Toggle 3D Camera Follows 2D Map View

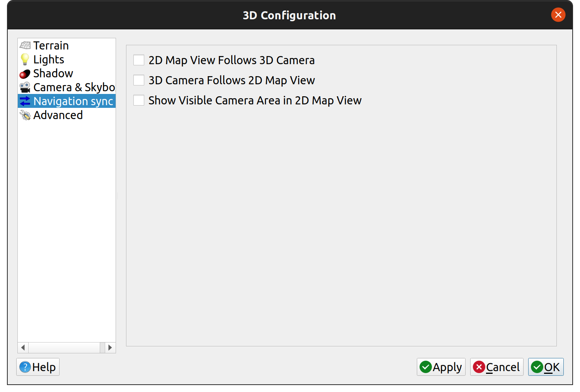click(x=139, y=80)
